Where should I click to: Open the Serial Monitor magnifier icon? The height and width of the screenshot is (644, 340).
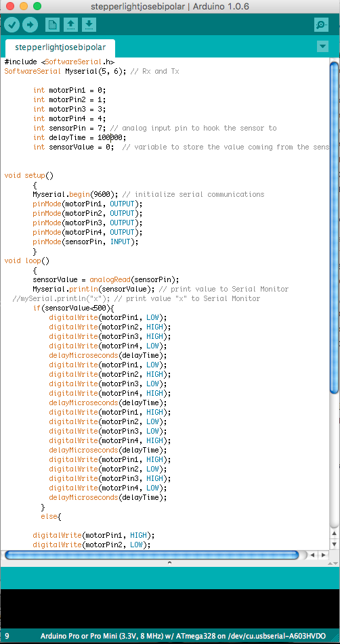(321, 24)
